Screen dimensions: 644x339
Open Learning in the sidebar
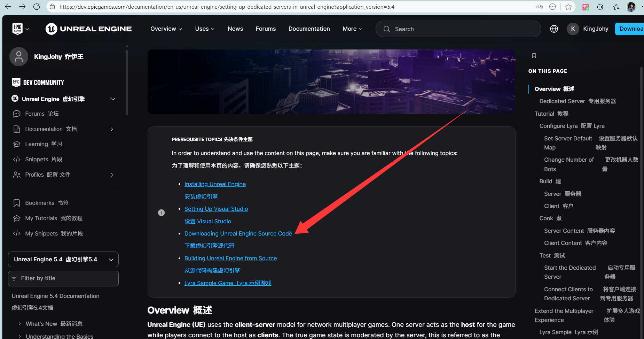[44, 144]
